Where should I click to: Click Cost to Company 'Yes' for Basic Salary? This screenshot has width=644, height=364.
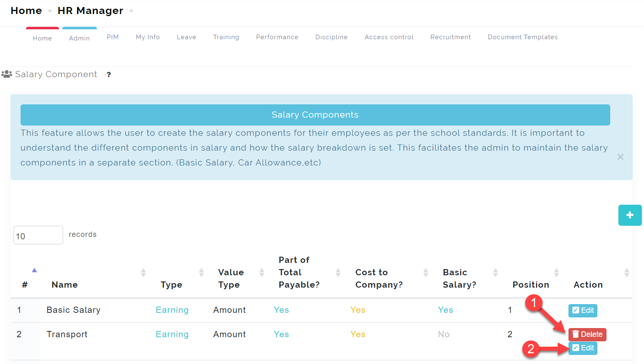358,310
